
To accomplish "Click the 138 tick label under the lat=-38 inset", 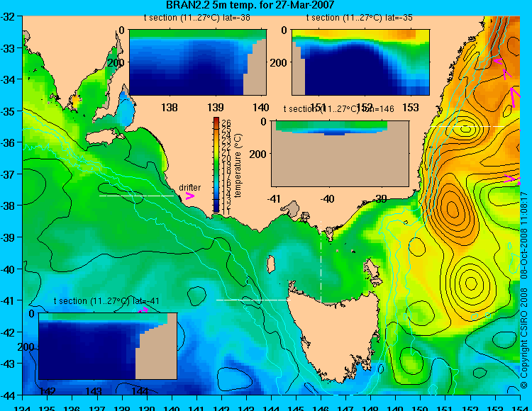I will pyautogui.click(x=170, y=108).
